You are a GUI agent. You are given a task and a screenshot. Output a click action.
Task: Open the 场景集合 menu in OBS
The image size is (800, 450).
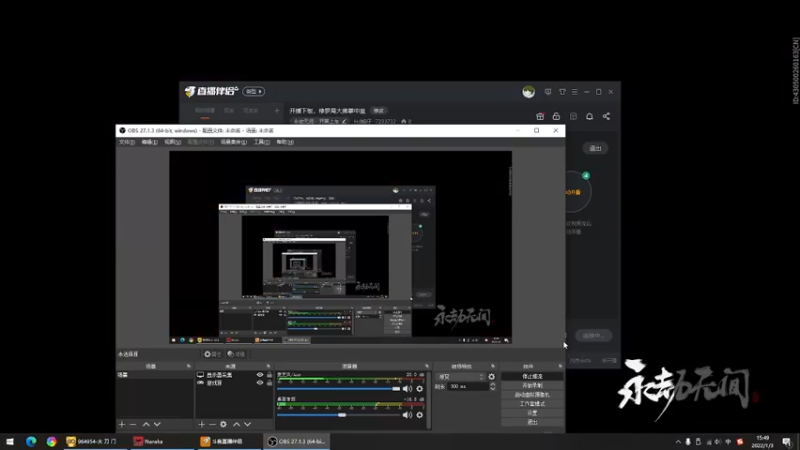click(234, 142)
